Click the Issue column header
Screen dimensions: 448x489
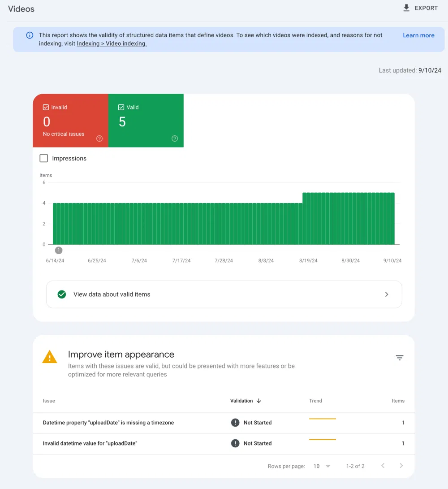pyautogui.click(x=49, y=401)
